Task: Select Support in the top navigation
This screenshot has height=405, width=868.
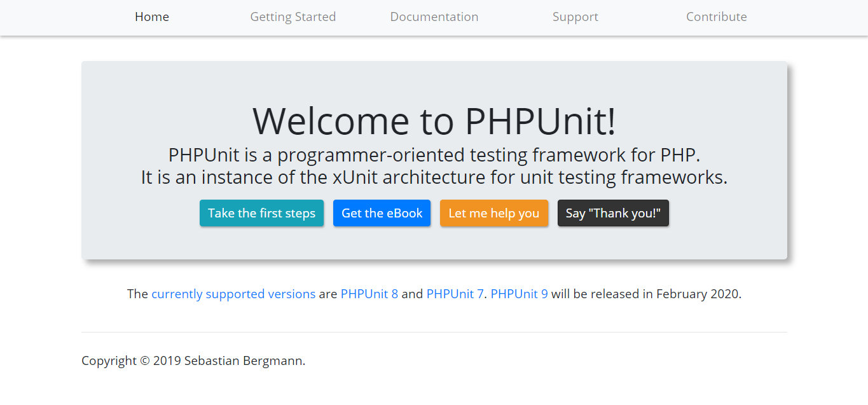Action: [575, 17]
